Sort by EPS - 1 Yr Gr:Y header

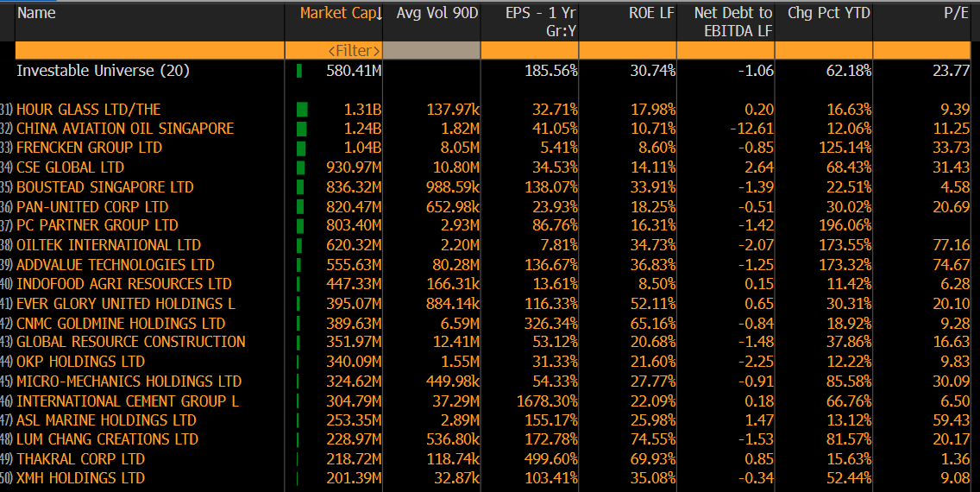tap(541, 22)
